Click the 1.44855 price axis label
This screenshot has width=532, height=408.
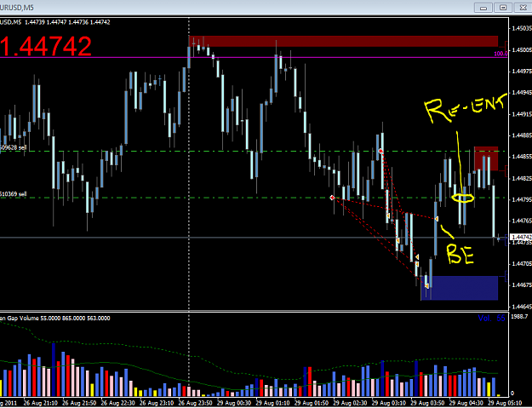pos(522,157)
